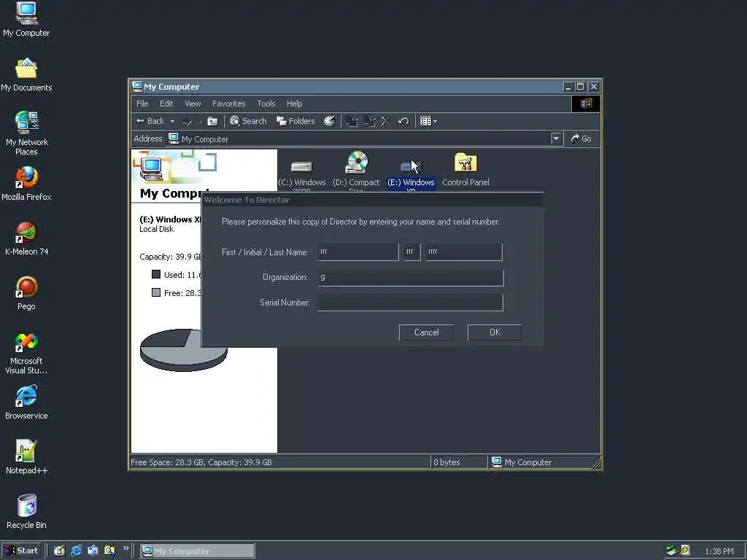
Task: Open My Network Places desktop icon
Action: [x=27, y=133]
